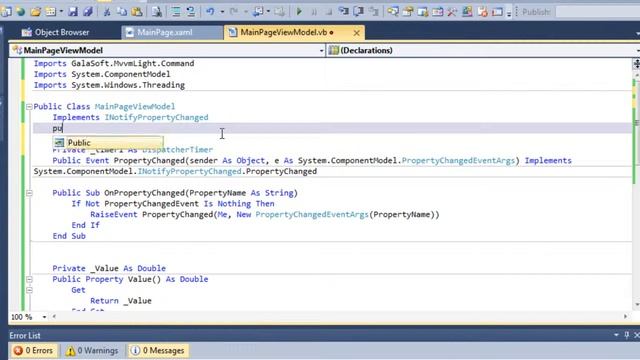The image size is (640, 360).
Task: Click the 'Return _Value' code line
Action: 121,301
